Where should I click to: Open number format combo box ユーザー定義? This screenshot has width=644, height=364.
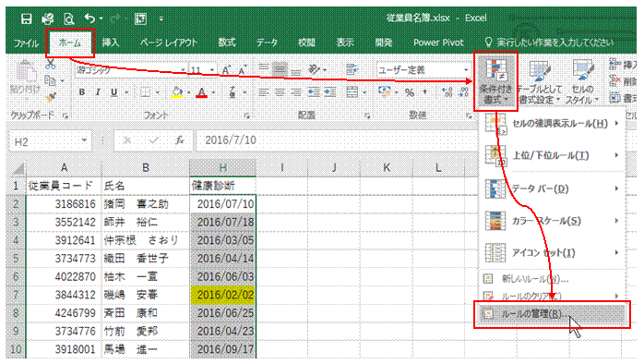(423, 70)
